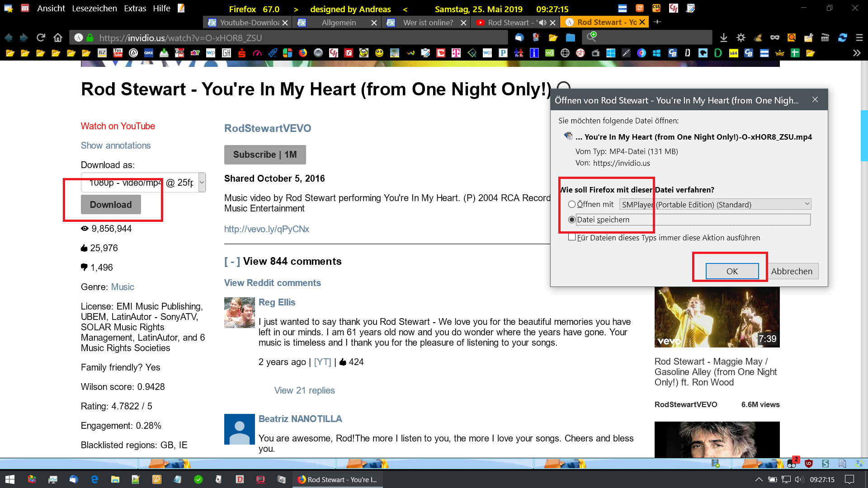The width and height of the screenshot is (868, 488).
Task: Reload the page with the refresh icon
Action: click(x=41, y=38)
